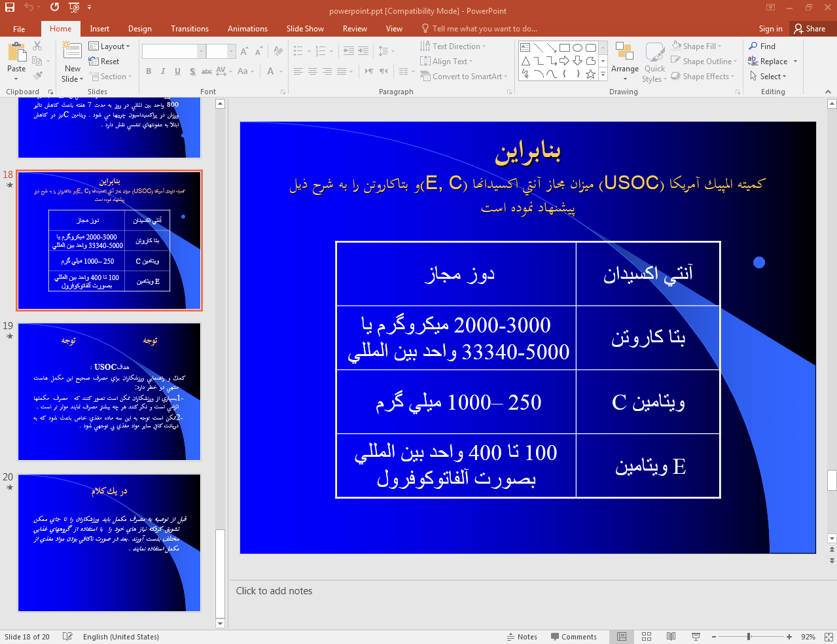Open the Layout dropdown
This screenshot has width=837, height=644.
click(109, 46)
